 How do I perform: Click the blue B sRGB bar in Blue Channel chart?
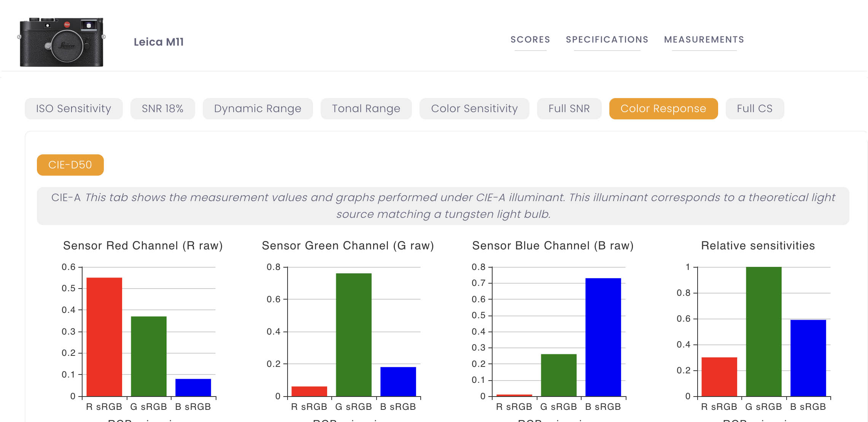603,337
